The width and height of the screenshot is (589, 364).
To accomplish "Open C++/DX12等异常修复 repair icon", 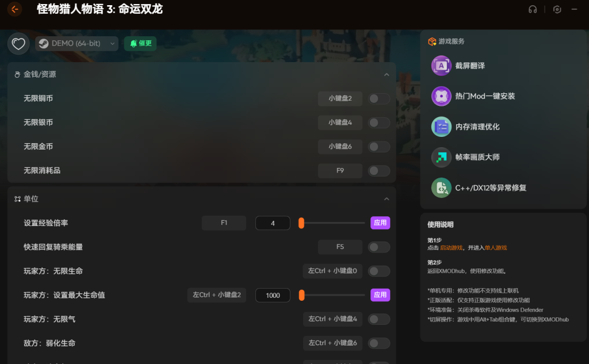I will coord(441,187).
